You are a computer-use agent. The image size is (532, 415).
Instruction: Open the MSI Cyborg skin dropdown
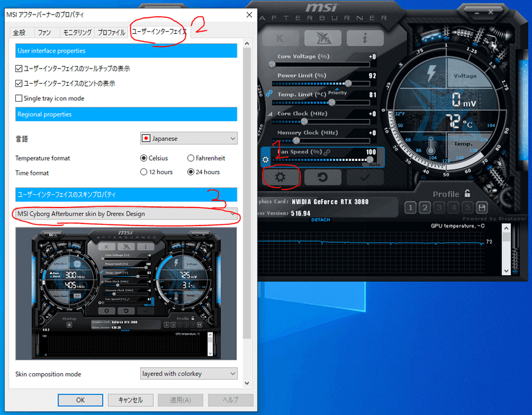click(x=126, y=213)
